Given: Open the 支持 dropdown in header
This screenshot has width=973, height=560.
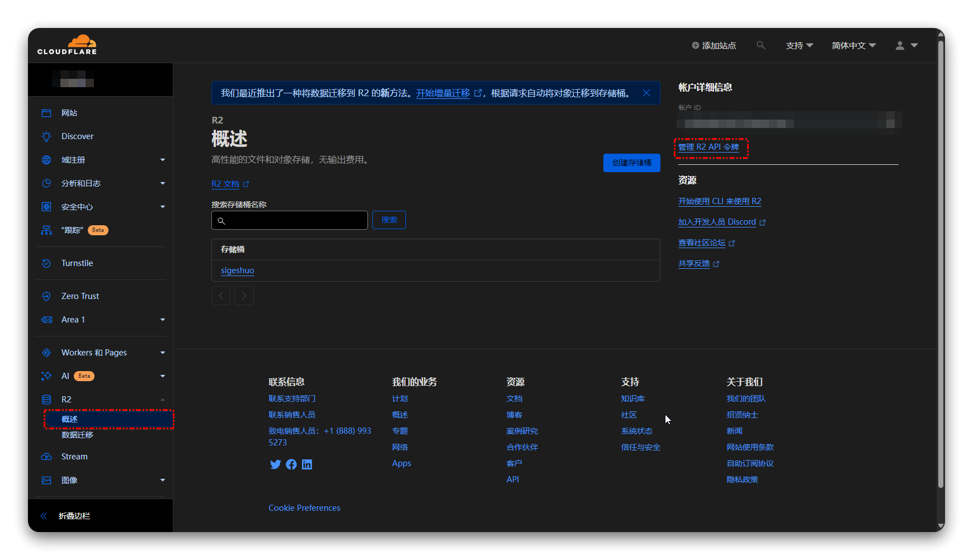Looking at the screenshot, I should 799,46.
